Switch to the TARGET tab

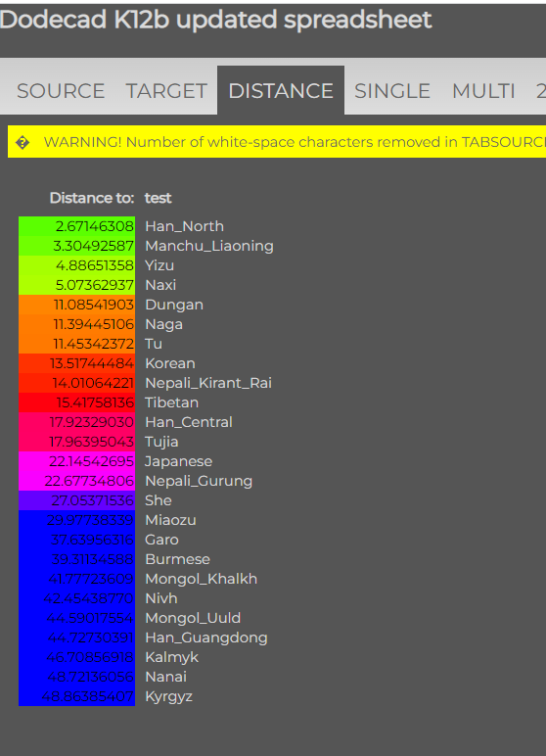[166, 91]
